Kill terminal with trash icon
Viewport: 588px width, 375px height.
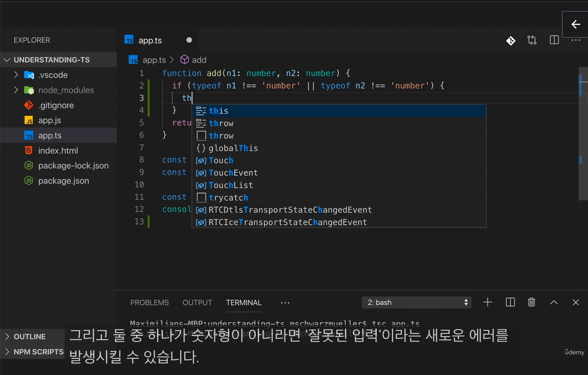click(531, 302)
